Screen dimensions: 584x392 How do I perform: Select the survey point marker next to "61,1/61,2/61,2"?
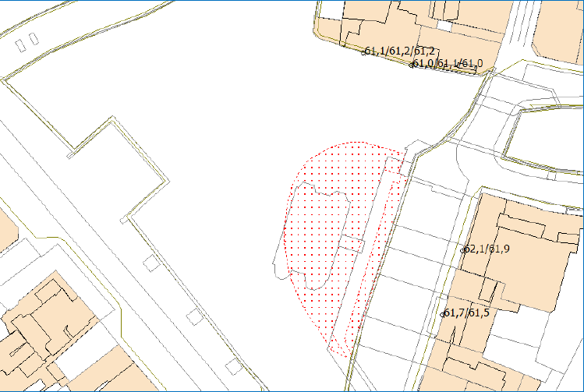[363, 52]
